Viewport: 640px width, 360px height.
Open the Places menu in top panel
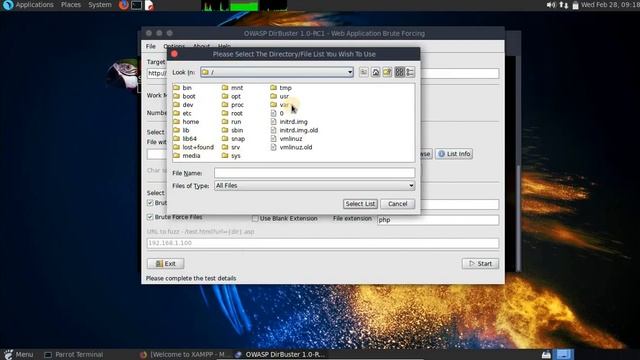(71, 5)
